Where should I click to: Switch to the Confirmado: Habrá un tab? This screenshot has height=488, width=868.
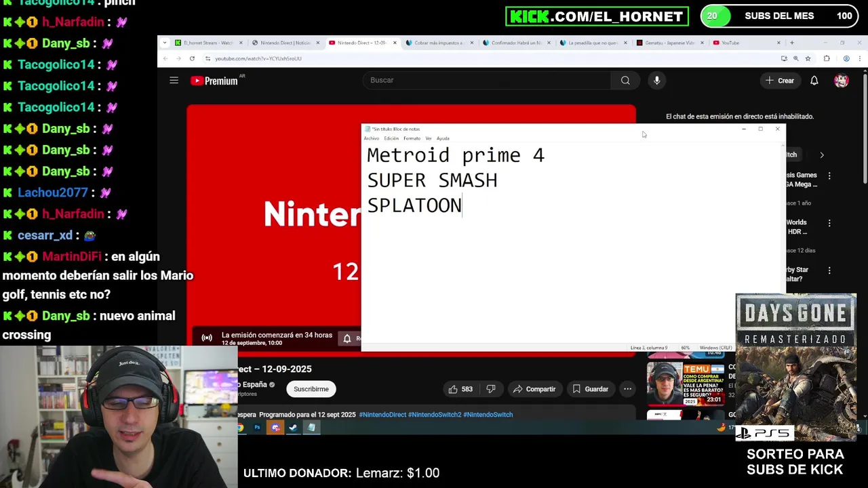point(515,43)
